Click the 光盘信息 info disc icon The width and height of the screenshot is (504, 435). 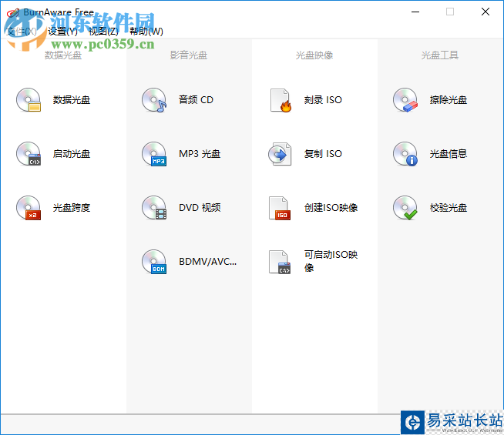point(405,154)
